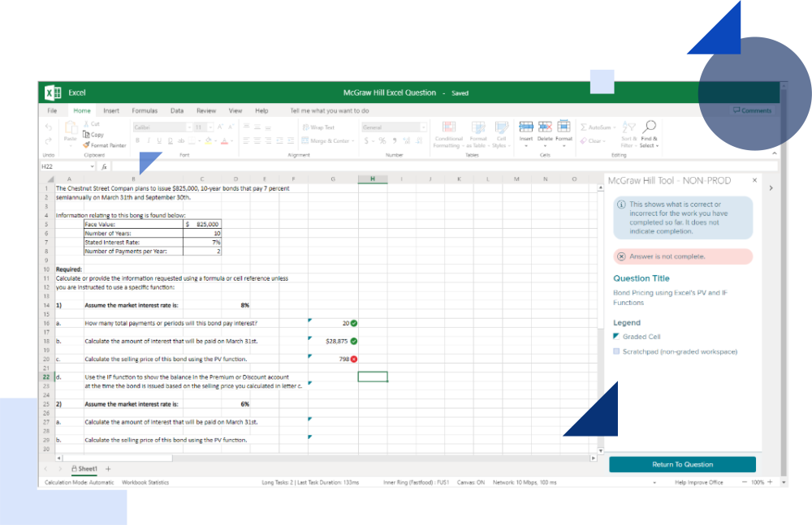Decrease the cell indent
812x525 pixels.
pyautogui.click(x=279, y=141)
